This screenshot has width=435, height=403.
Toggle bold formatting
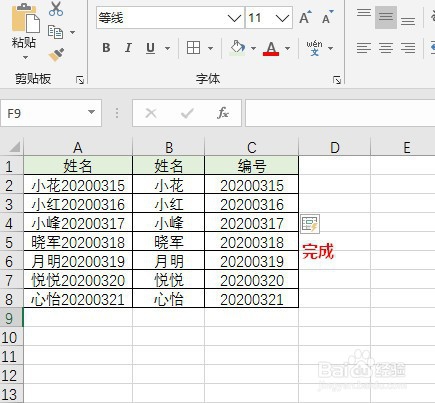[106, 48]
